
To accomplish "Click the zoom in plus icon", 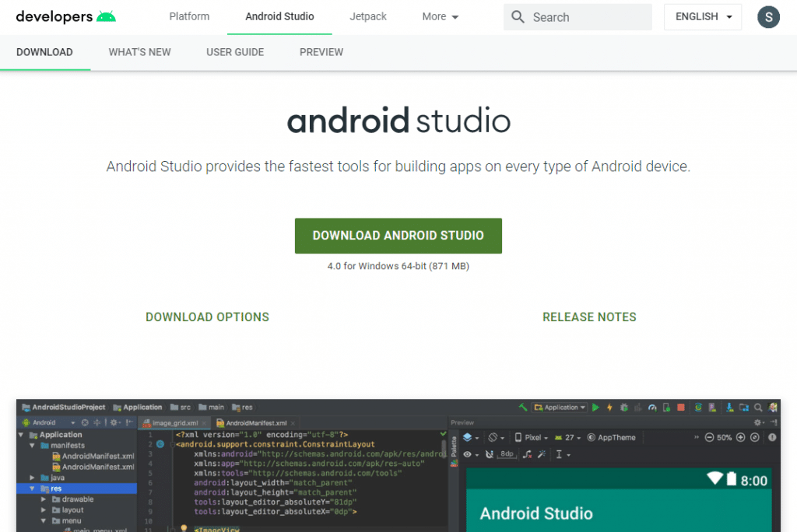I will pyautogui.click(x=741, y=437).
